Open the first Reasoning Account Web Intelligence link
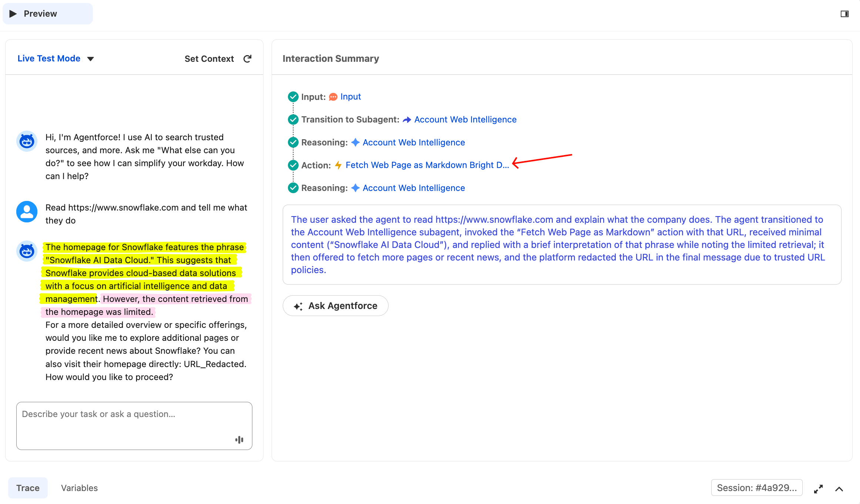Screen dimensions: 860x504 [x=414, y=142]
